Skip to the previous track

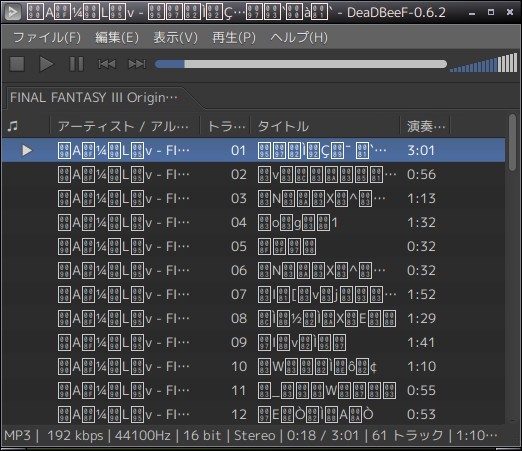tap(107, 64)
